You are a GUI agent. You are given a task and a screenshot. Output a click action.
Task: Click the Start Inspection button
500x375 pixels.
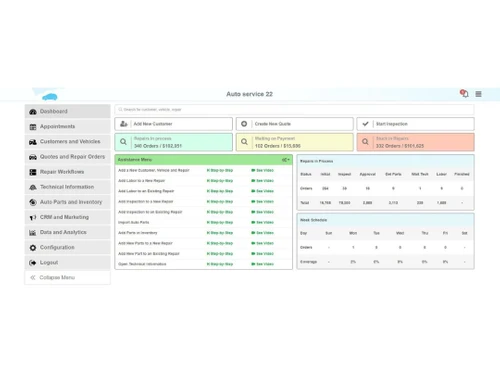(416, 124)
